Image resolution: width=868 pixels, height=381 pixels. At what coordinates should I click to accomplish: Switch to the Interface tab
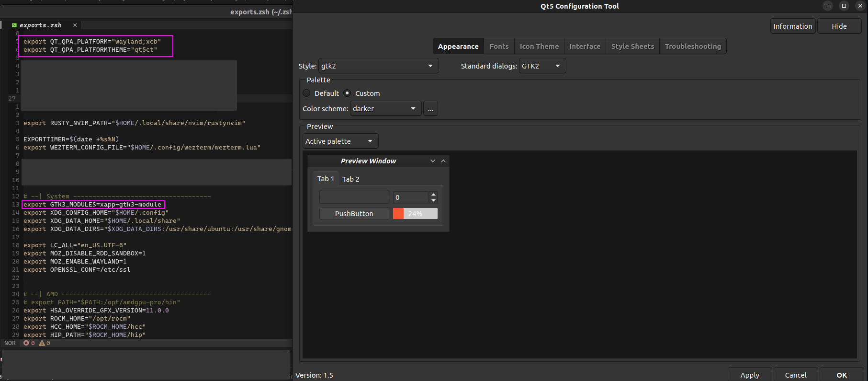click(585, 46)
